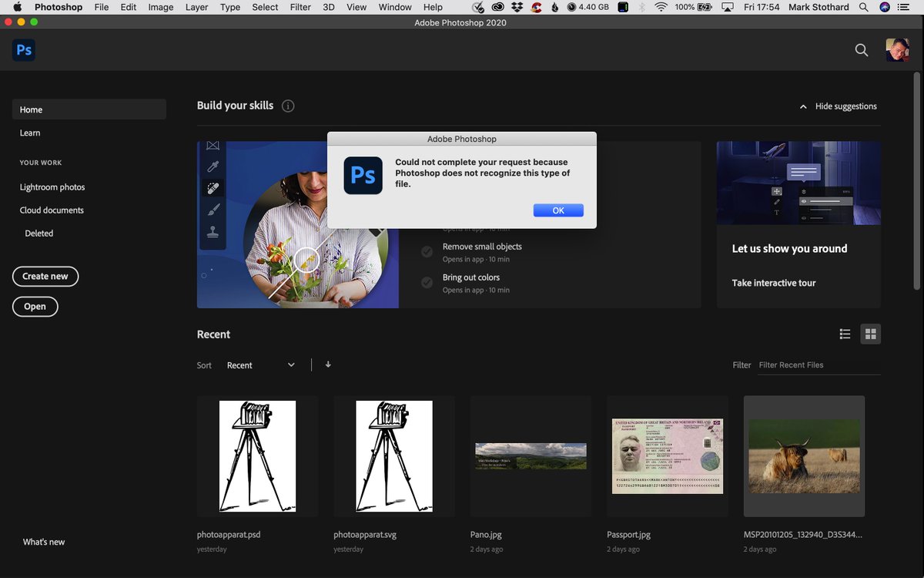Open the photoapparat.psd thumbnail
This screenshot has width=924, height=578.
tap(257, 456)
